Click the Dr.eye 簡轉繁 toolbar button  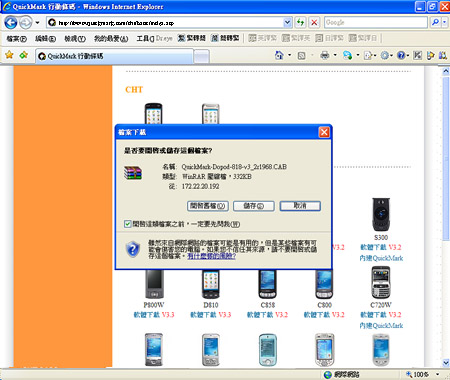tap(225, 38)
